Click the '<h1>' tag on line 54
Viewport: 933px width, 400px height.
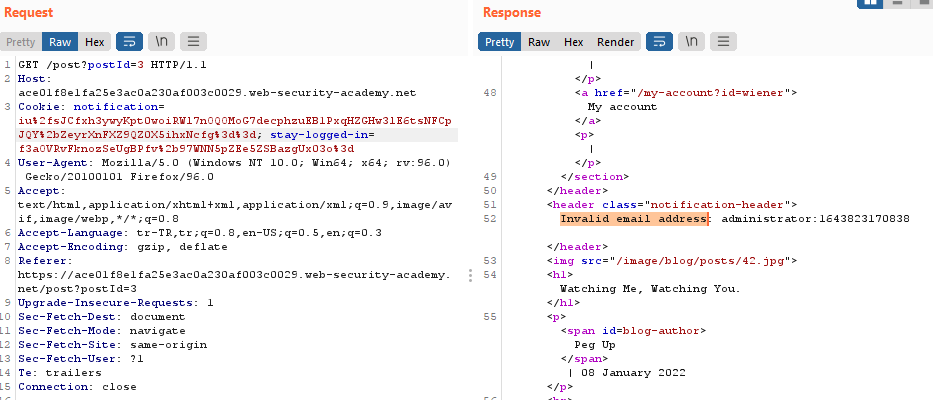(561, 274)
